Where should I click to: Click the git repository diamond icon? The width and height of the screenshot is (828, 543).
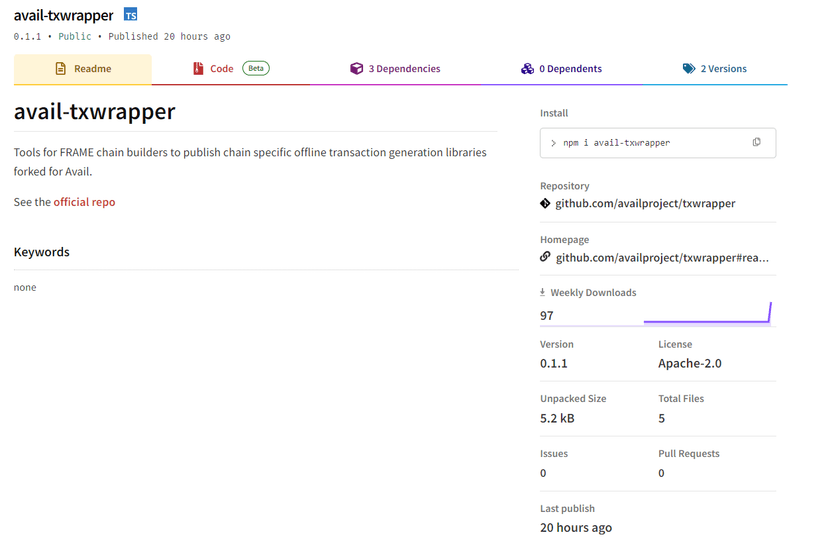(x=545, y=203)
